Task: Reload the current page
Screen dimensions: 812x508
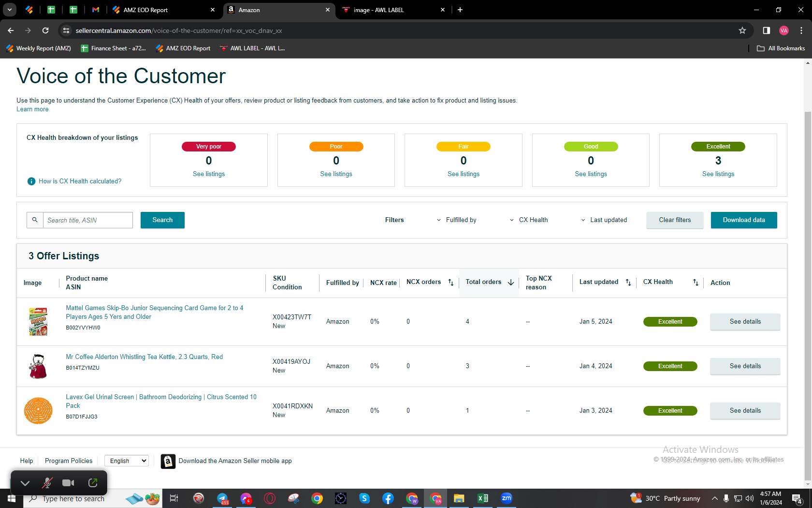Action: coord(45,30)
